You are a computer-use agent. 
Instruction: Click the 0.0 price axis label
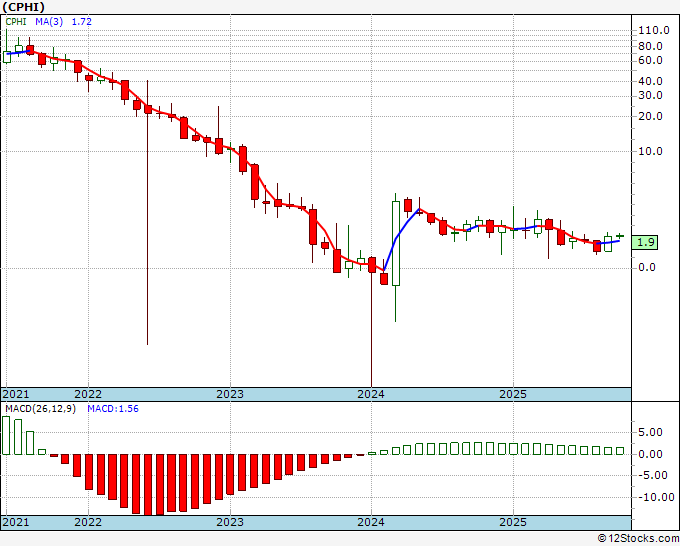[x=647, y=268]
